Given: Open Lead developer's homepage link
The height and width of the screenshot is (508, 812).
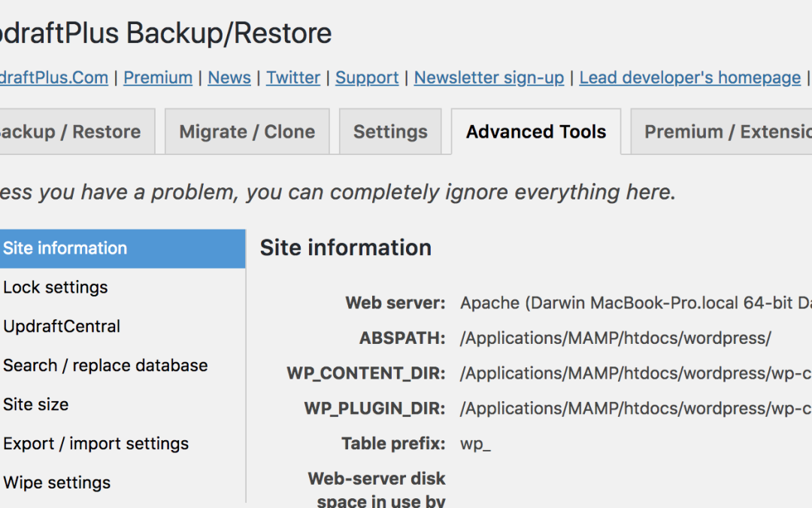Looking at the screenshot, I should [689, 78].
